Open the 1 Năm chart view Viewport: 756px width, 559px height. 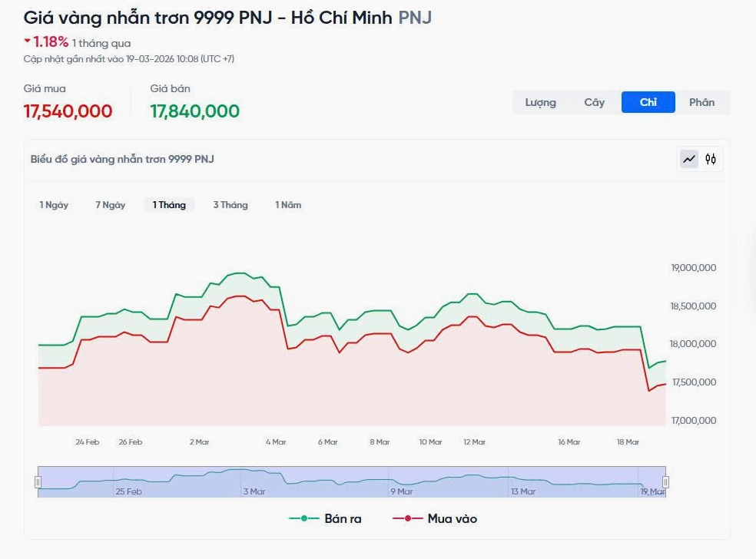tap(288, 205)
